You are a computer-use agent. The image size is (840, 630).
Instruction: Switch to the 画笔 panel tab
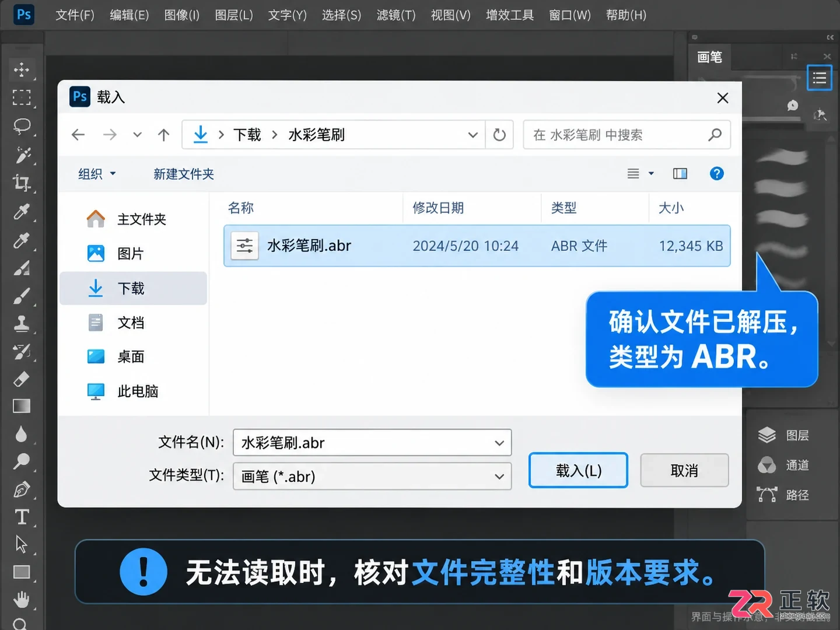[710, 57]
